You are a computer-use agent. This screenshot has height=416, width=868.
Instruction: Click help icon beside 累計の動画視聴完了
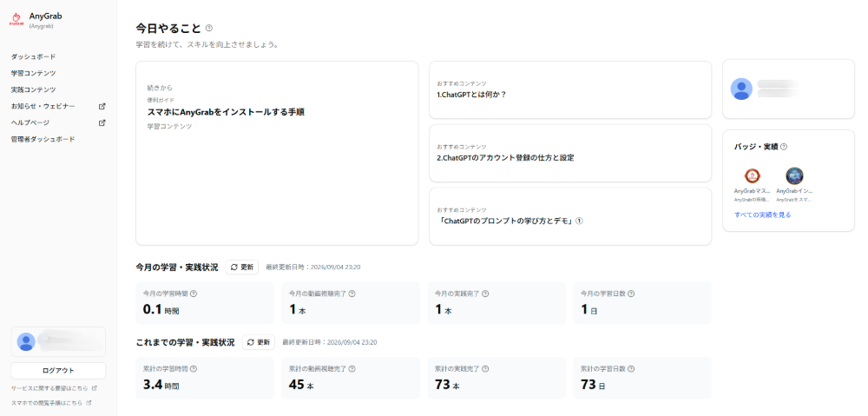352,369
